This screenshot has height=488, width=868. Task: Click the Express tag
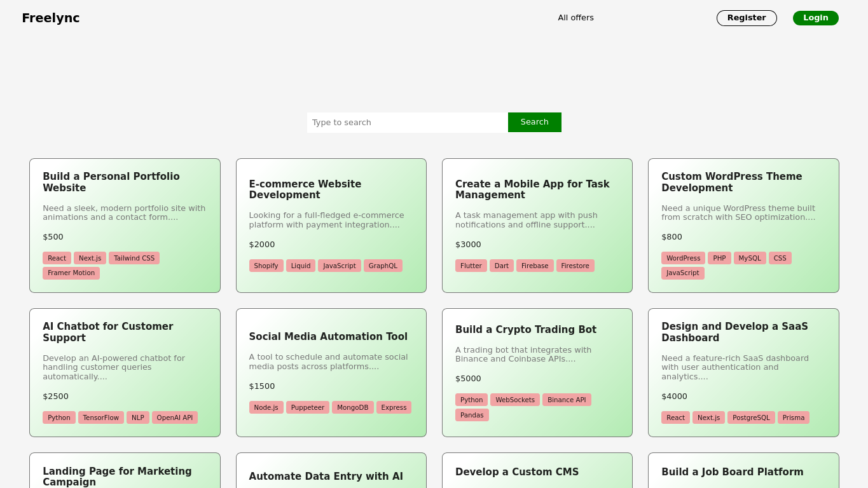(394, 407)
